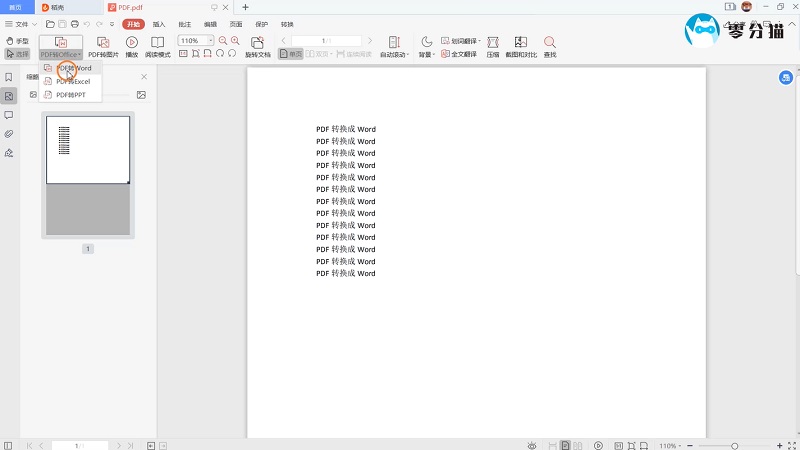Open the 划词翻译 word translation dropdown

pos(461,41)
